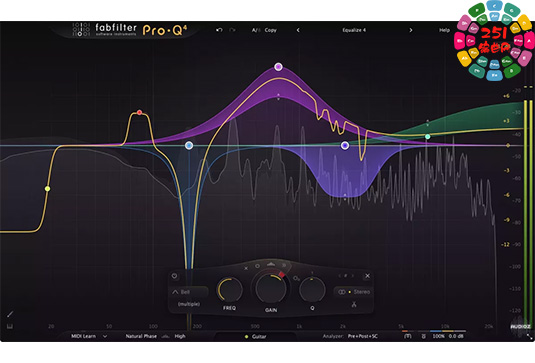The width and height of the screenshot is (535, 363).
Task: Select the violet dip band node near 2k
Action: coord(345,146)
